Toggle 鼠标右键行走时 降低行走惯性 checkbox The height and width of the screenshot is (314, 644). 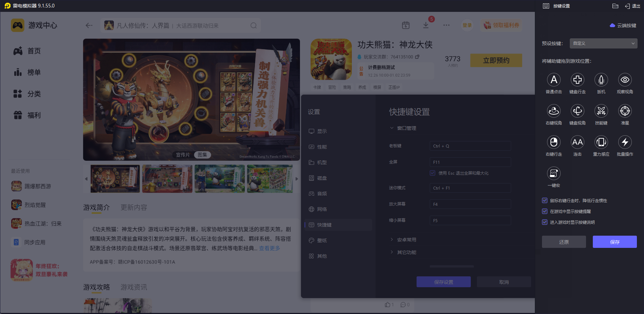(x=545, y=200)
